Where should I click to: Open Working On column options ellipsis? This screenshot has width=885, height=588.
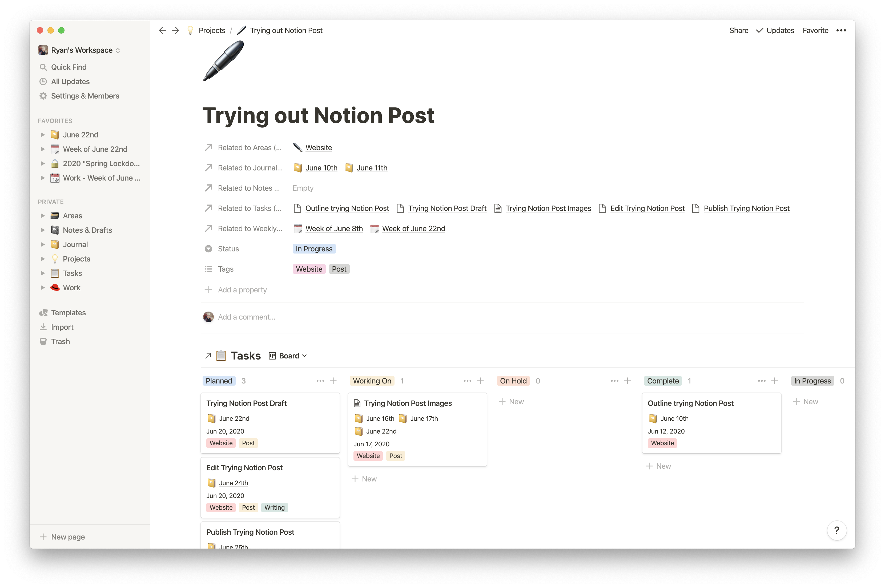[x=467, y=381]
